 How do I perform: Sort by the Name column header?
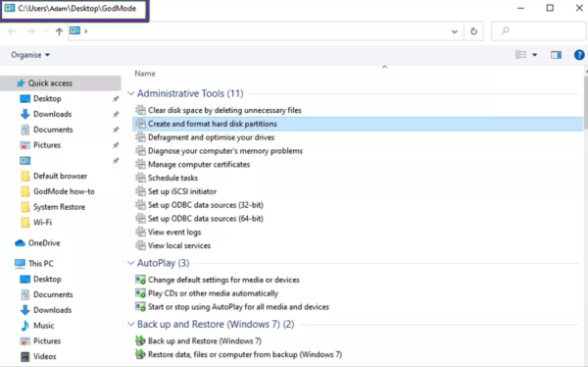[x=145, y=74]
